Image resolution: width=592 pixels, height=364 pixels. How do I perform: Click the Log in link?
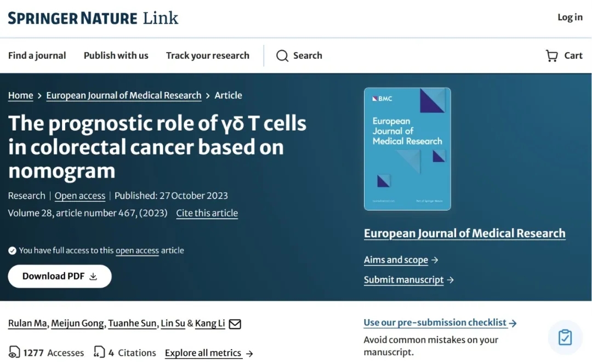(x=570, y=18)
